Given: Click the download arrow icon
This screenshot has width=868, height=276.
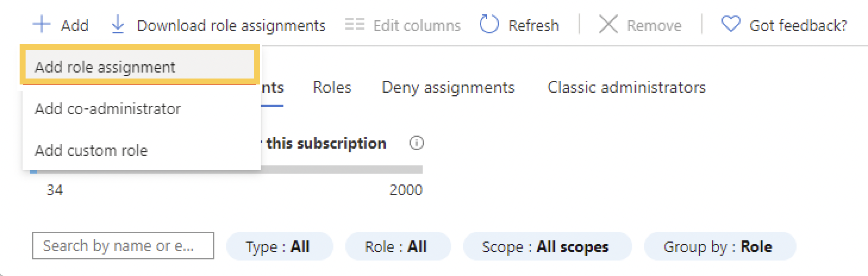Looking at the screenshot, I should tap(118, 25).
